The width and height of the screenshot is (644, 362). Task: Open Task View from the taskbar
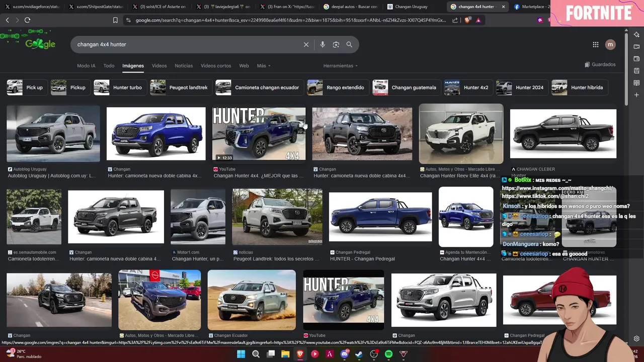pos(271,354)
